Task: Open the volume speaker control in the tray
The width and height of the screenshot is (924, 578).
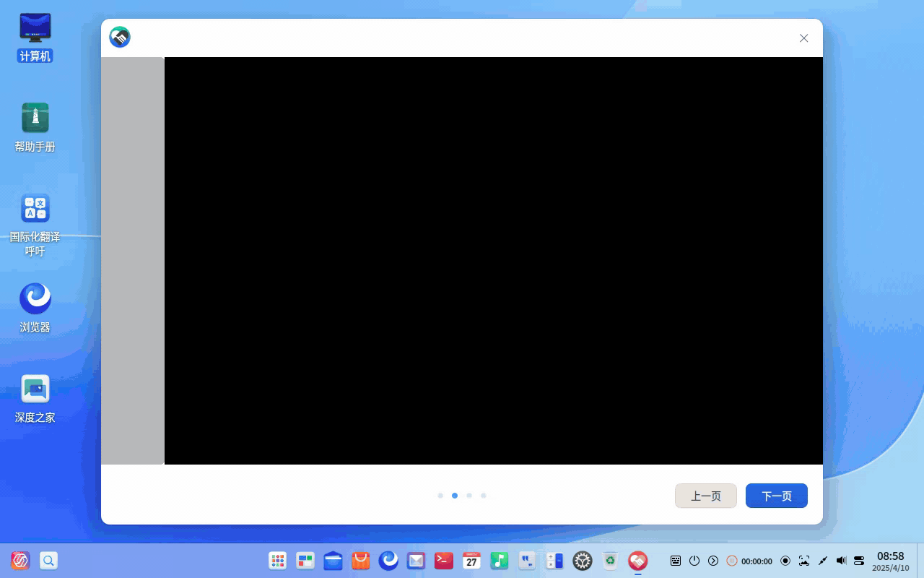Action: click(x=841, y=561)
